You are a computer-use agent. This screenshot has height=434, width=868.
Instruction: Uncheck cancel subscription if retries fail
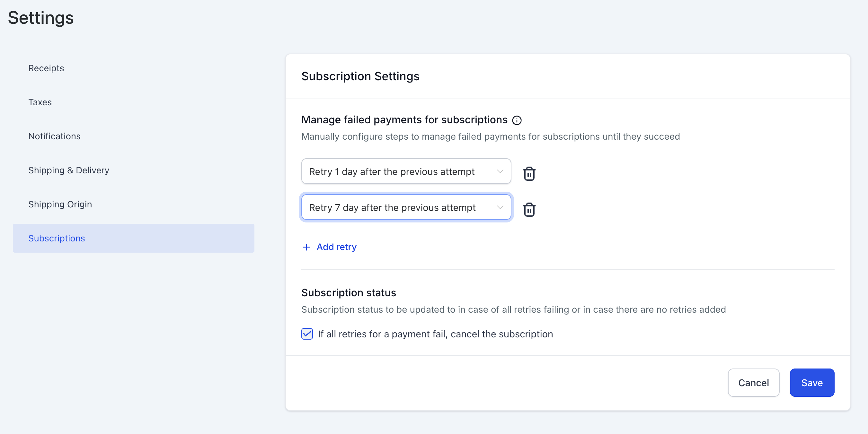coord(307,334)
